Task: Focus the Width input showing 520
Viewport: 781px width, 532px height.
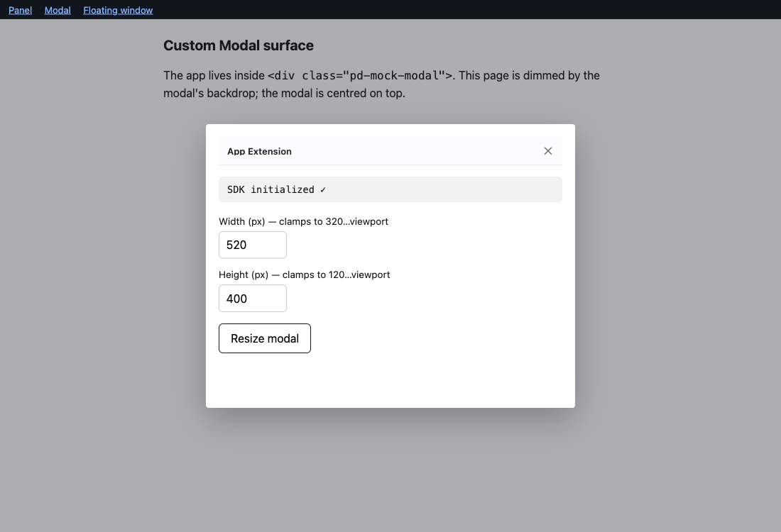Action: click(x=253, y=245)
